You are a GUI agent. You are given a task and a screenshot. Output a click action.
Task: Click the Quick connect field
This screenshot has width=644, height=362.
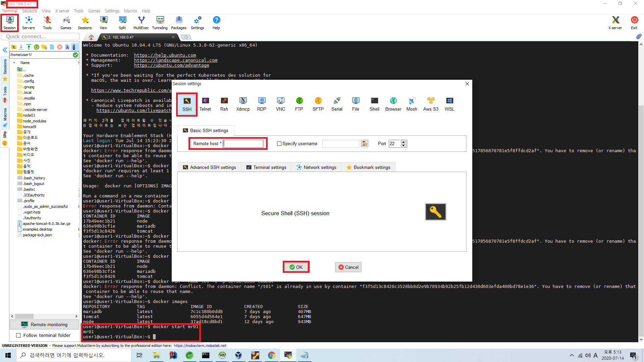coord(40,37)
